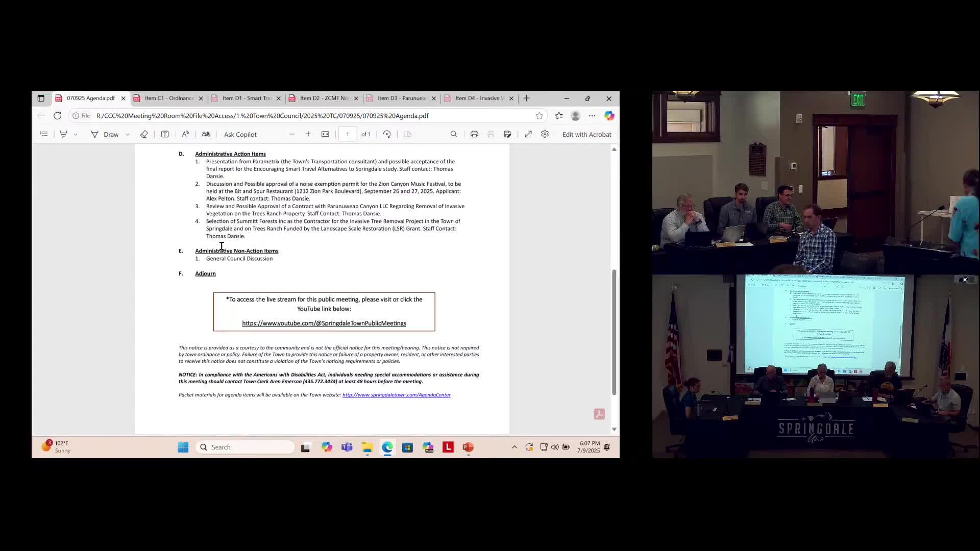Image resolution: width=980 pixels, height=551 pixels.
Task: Switch to Item D1 - Smart Travel tab
Action: point(247,98)
